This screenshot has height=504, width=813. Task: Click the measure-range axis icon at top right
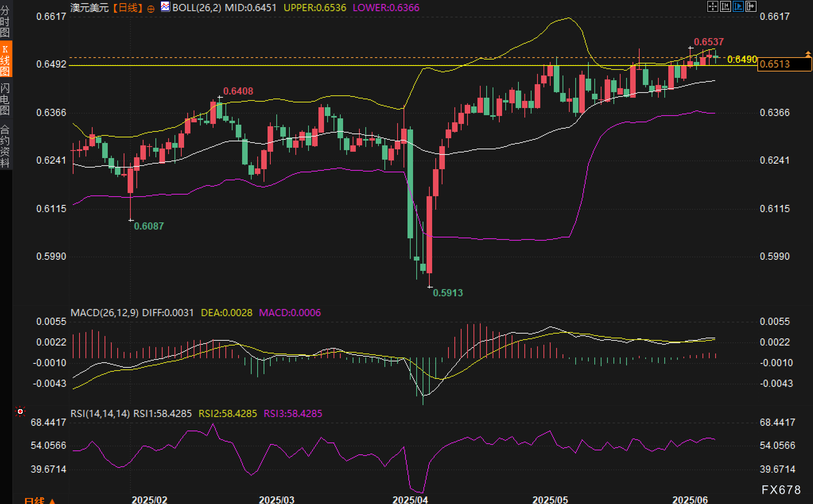[x=725, y=6]
